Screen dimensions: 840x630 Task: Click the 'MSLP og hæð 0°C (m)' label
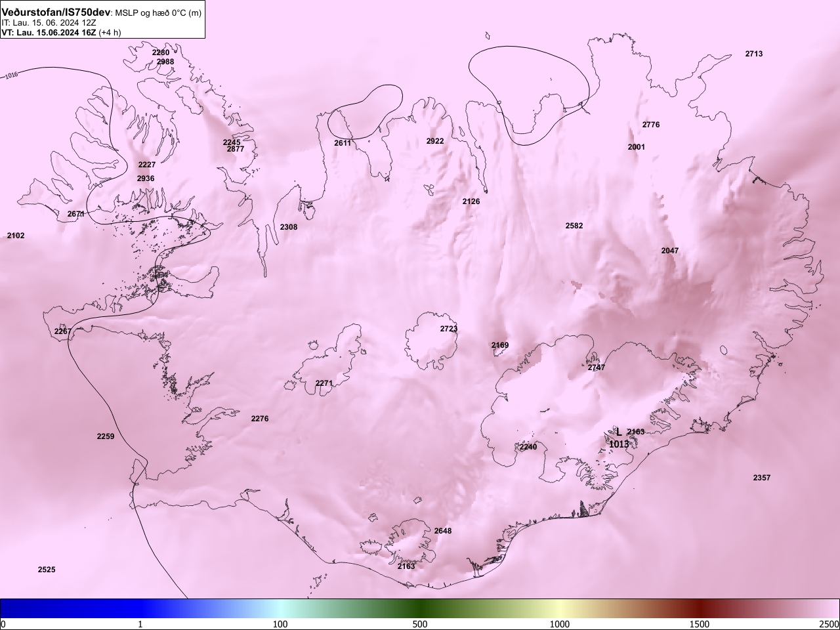(159, 14)
